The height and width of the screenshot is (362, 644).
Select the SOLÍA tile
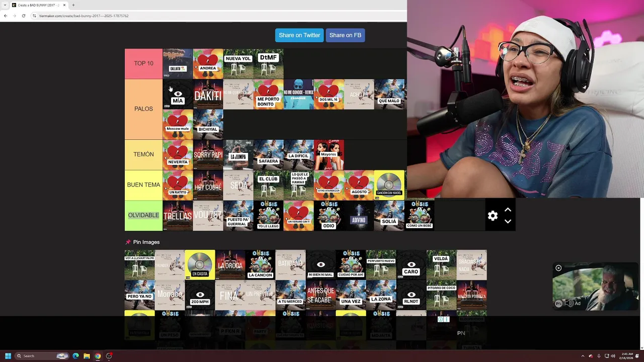click(389, 216)
